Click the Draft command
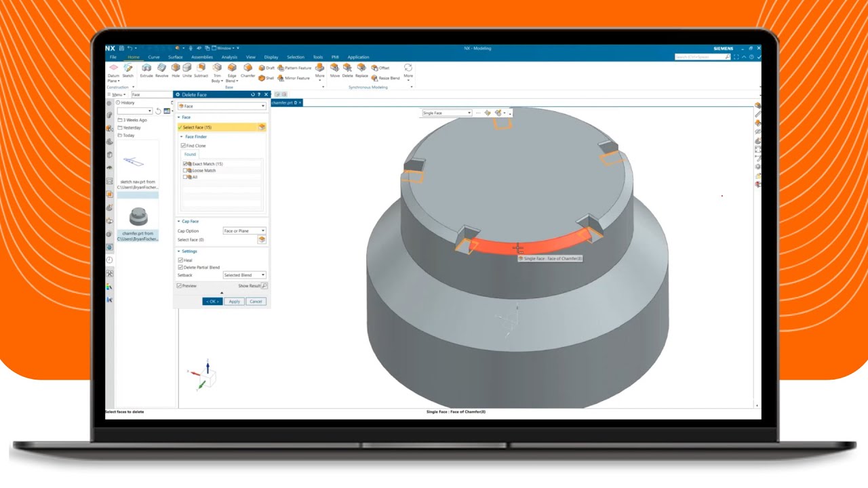 click(267, 68)
